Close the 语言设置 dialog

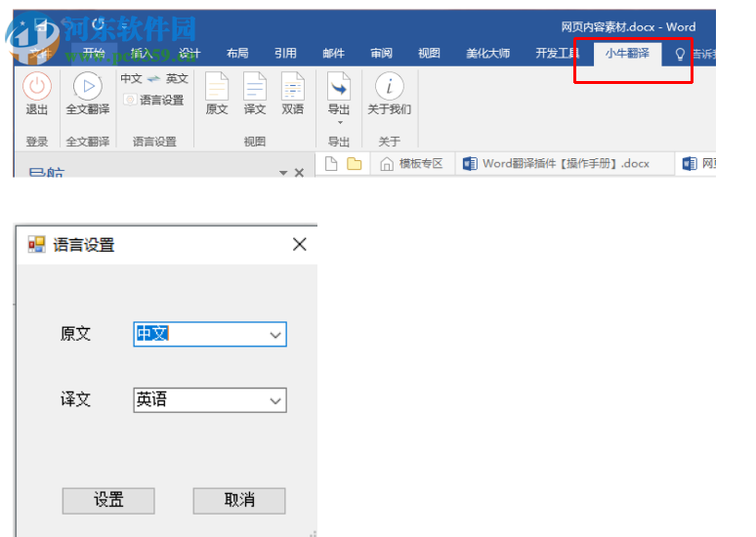[300, 244]
